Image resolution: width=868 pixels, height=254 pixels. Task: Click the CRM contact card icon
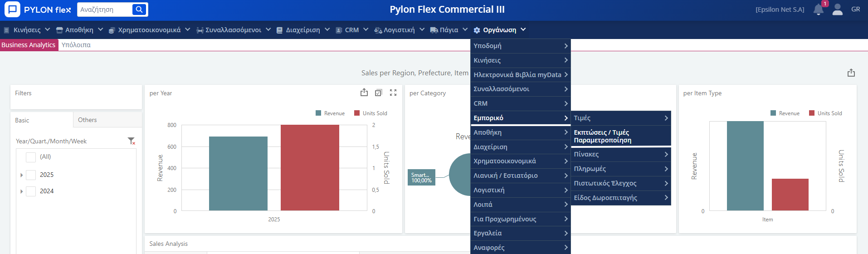(x=339, y=30)
